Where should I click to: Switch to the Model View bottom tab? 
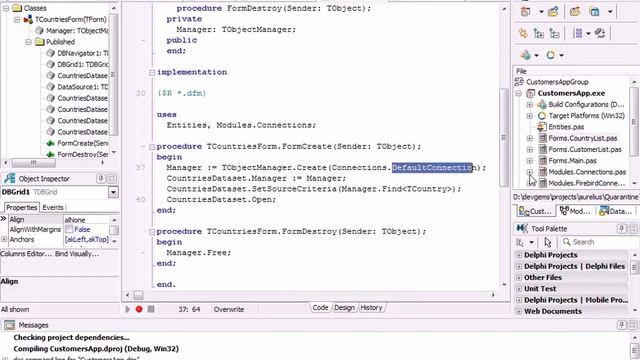pyautogui.click(x=575, y=211)
